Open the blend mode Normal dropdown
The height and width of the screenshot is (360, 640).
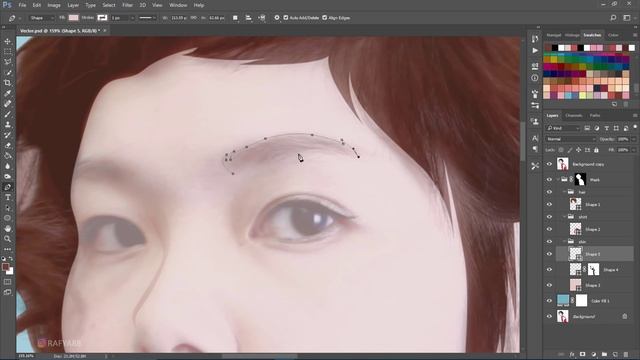pos(571,139)
